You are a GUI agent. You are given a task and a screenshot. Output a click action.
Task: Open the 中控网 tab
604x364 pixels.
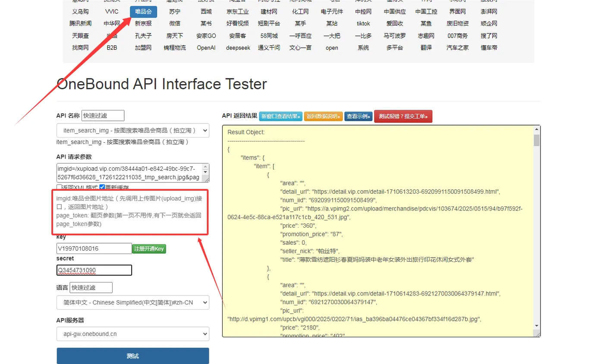tap(363, 12)
